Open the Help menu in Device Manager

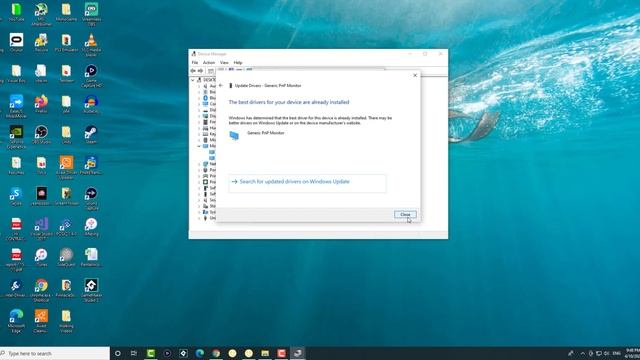coord(238,62)
